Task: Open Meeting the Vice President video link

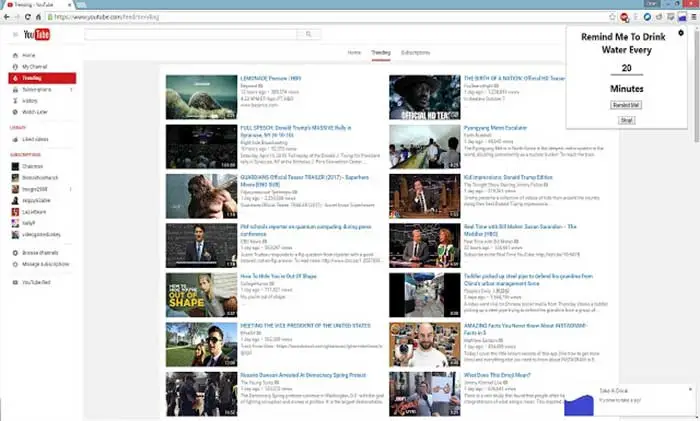Action: 305,325
